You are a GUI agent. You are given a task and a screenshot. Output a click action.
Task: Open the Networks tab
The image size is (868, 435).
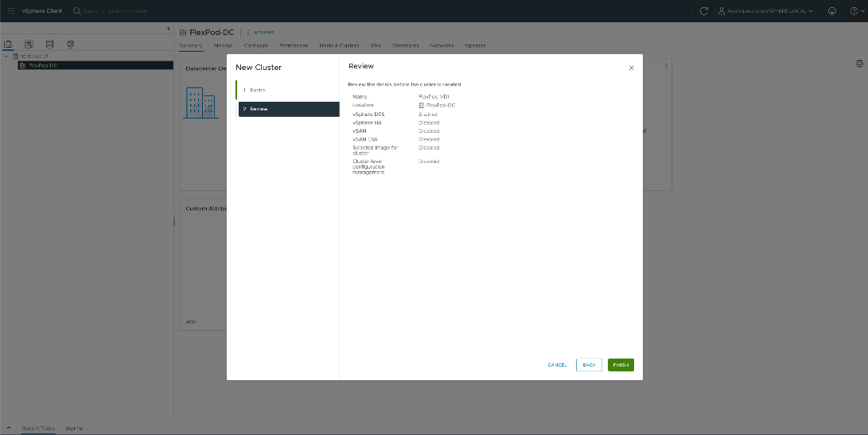[x=442, y=45]
